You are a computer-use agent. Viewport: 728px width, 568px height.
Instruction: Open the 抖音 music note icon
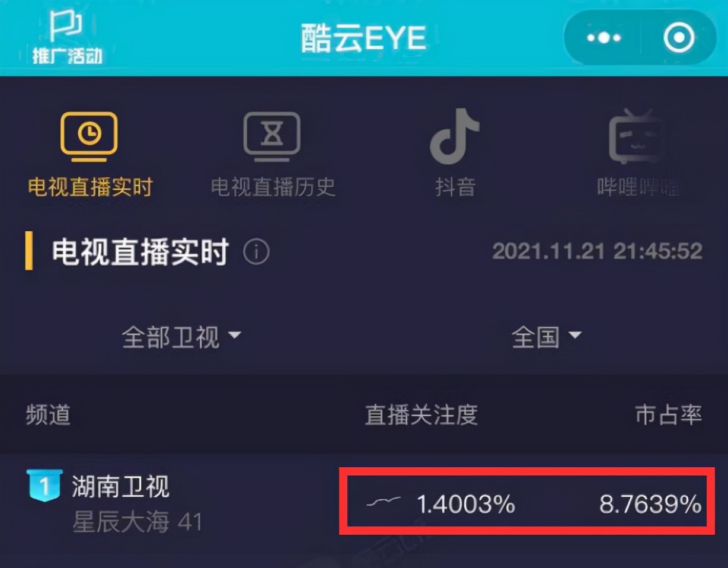click(455, 136)
